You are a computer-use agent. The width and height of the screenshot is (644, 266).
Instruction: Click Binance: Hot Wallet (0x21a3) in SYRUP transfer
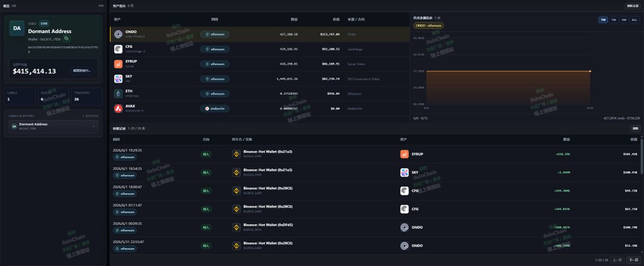[x=268, y=152]
